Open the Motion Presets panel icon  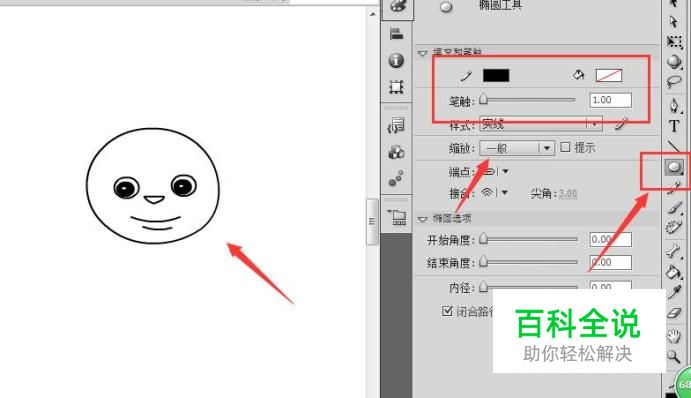396,179
